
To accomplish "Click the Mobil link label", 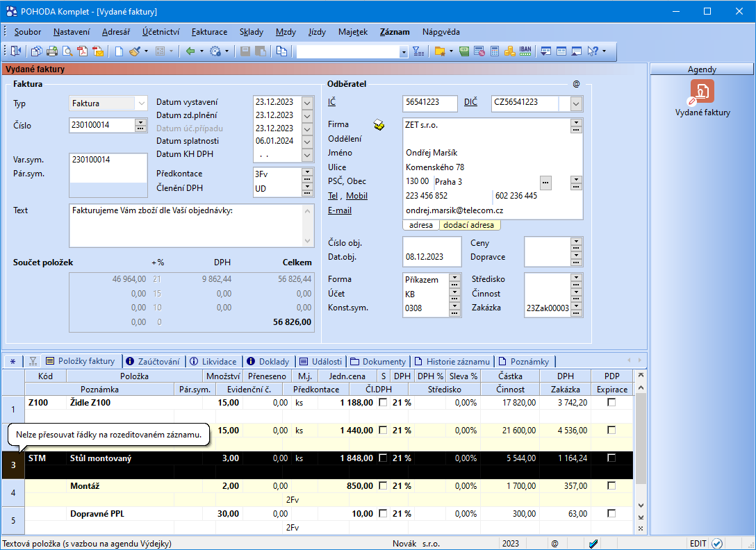I will tap(356, 197).
